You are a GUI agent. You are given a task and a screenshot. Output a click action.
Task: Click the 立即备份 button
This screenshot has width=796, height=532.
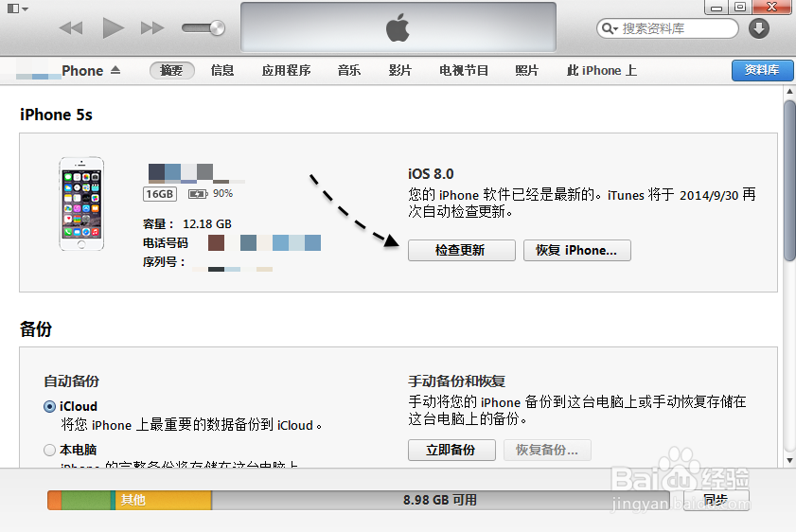(x=451, y=450)
